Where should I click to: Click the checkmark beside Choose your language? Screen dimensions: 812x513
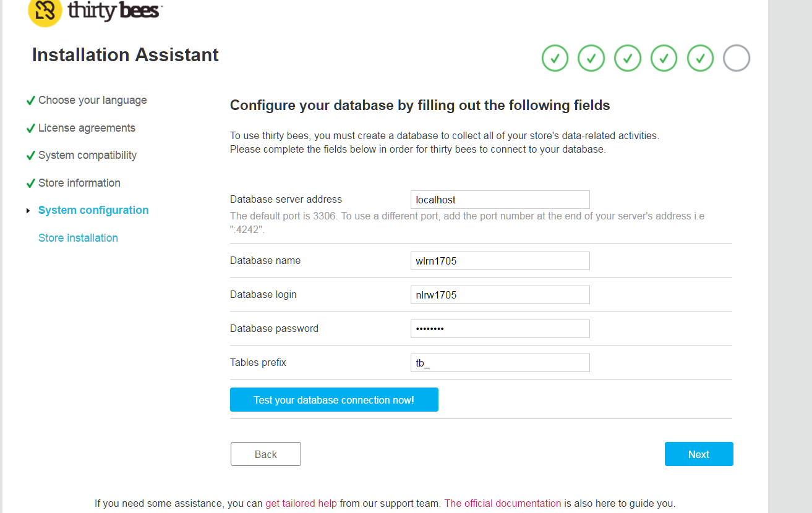(30, 101)
